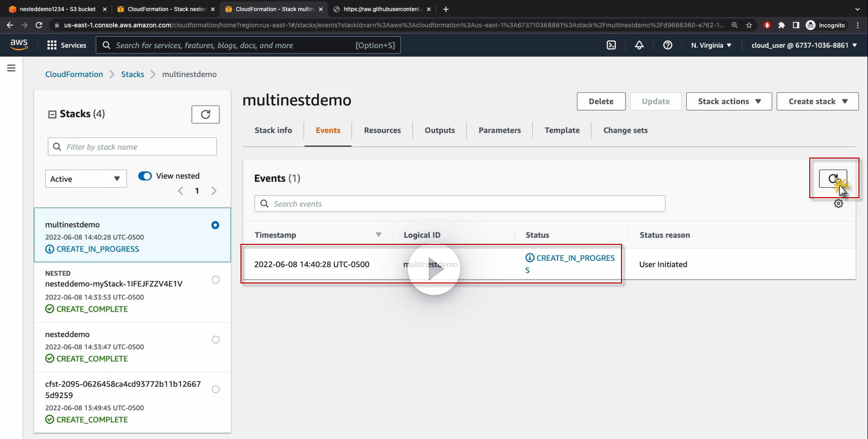Screen dimensions: 868x439
Task: Bookmark this page with the star
Action: (x=749, y=25)
